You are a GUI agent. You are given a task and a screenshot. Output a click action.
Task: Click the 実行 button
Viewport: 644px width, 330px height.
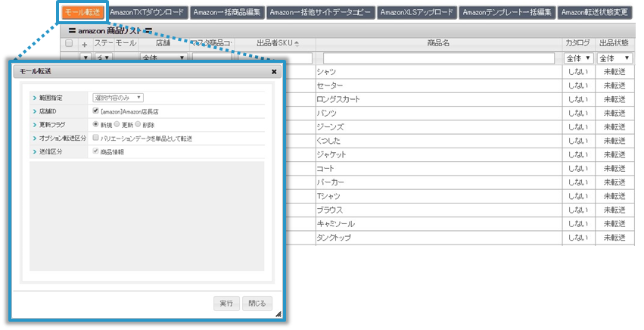pos(226,304)
